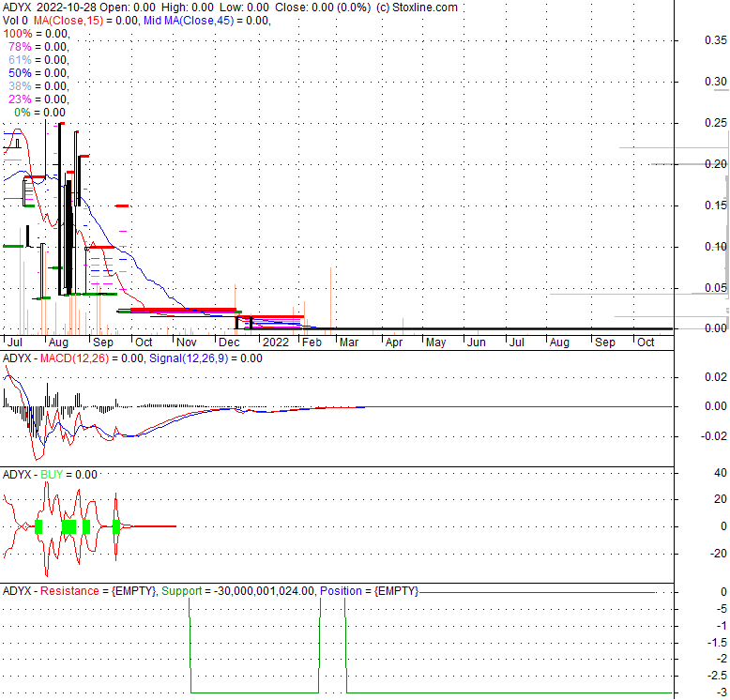Click the Sep label after the second Aug
Image resolution: width=730 pixels, height=700 pixels.
coord(605,342)
